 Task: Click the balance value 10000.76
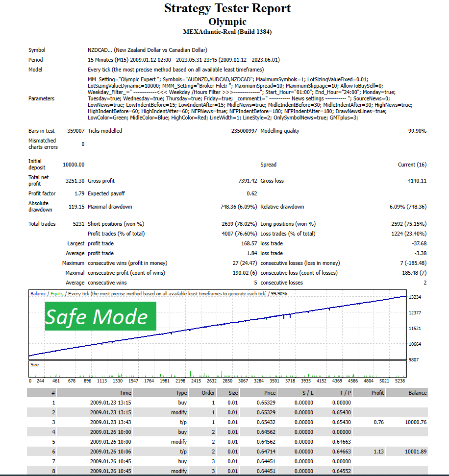pyautogui.click(x=416, y=422)
